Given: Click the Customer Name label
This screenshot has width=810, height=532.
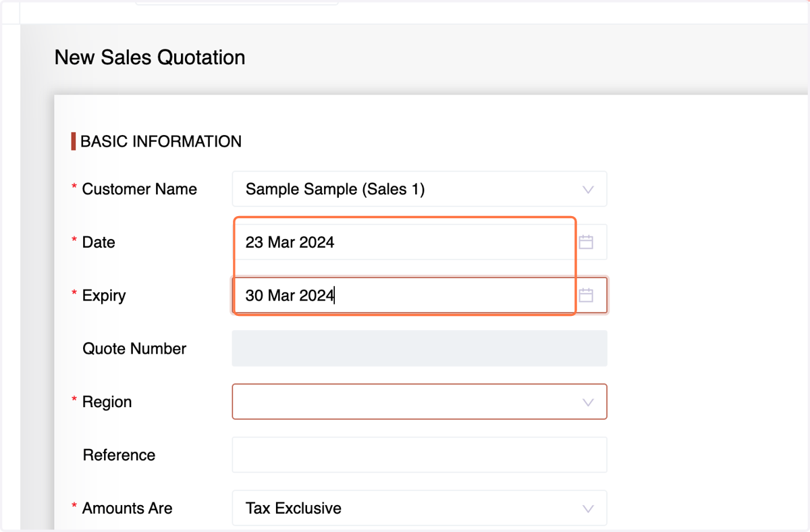Looking at the screenshot, I should pyautogui.click(x=140, y=189).
